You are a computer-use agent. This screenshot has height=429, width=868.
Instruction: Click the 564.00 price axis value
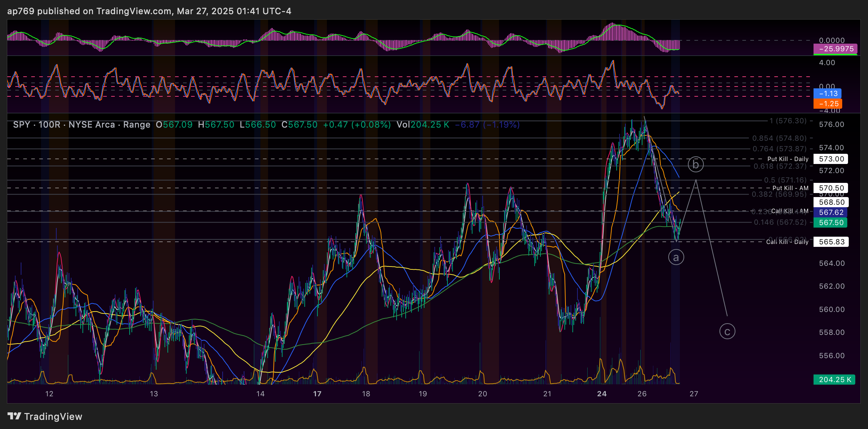tap(832, 263)
